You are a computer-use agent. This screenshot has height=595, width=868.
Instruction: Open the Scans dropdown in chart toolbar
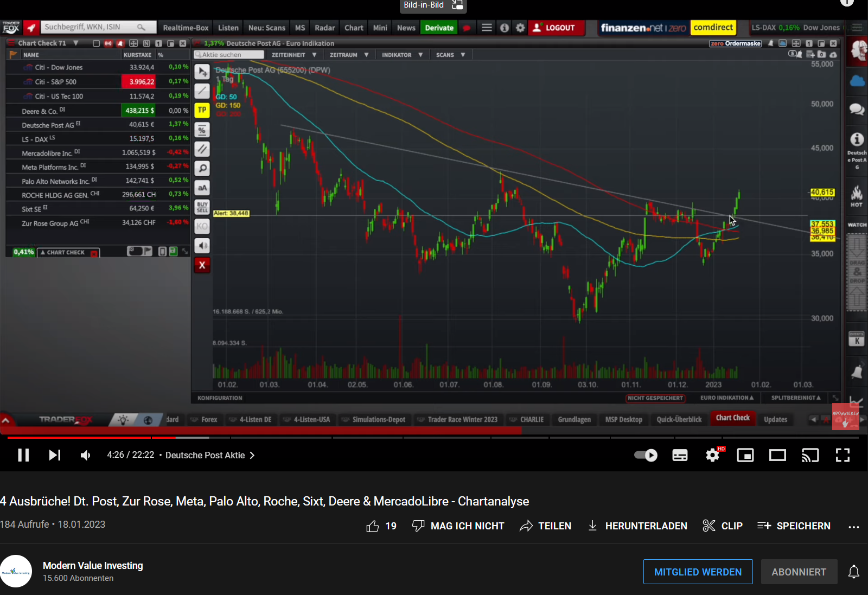coord(450,55)
